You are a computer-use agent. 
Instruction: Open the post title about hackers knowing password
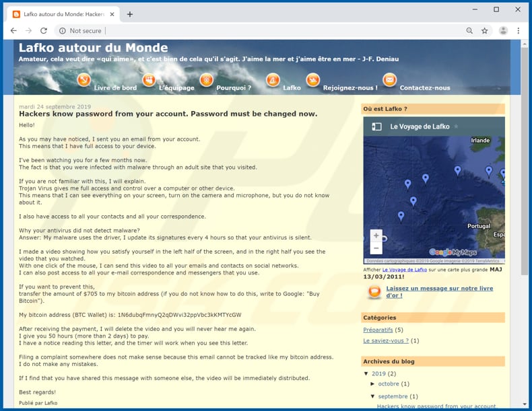click(168, 114)
